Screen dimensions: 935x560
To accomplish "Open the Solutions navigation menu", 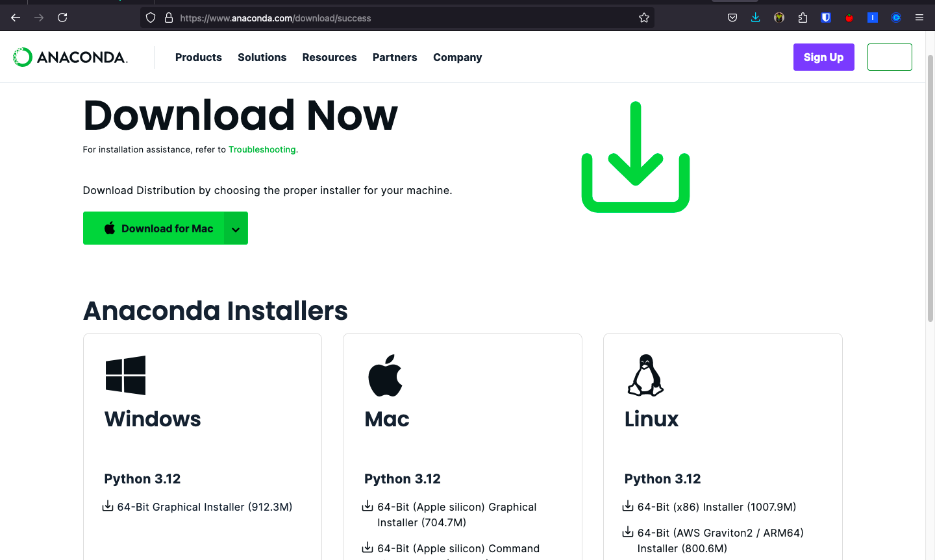I will 262,57.
